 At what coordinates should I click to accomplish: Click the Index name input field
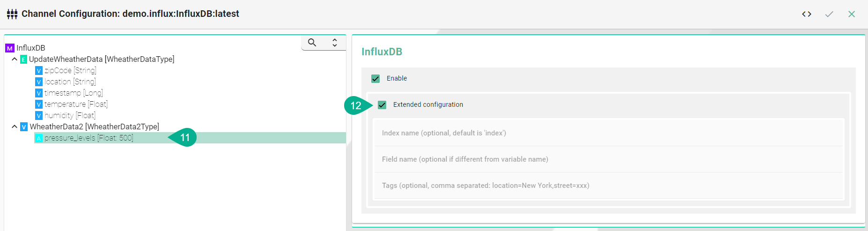[609, 133]
